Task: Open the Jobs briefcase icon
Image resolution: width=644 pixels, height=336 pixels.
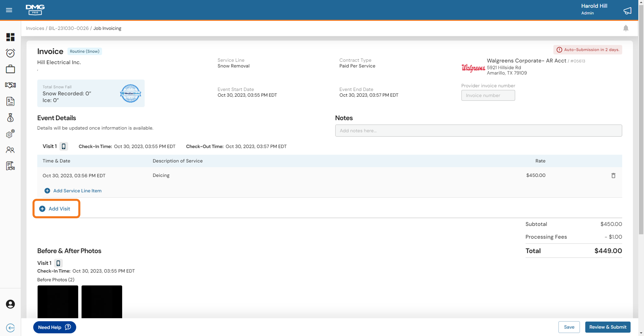Action: [10, 69]
